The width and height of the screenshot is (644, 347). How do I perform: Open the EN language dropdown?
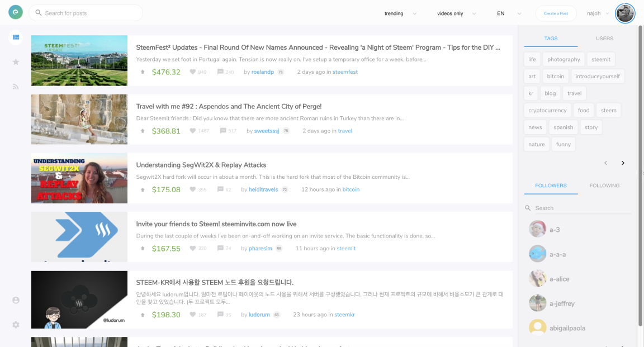point(509,13)
